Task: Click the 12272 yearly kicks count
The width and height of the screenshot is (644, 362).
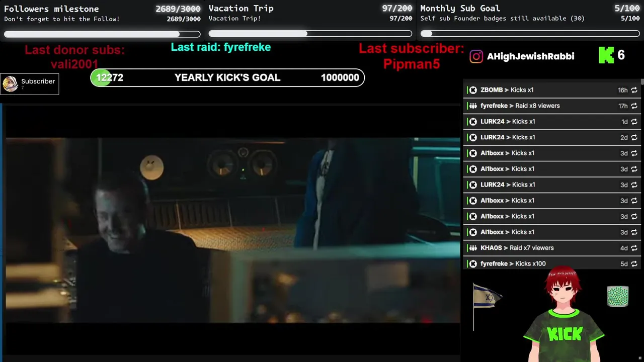Action: [110, 77]
